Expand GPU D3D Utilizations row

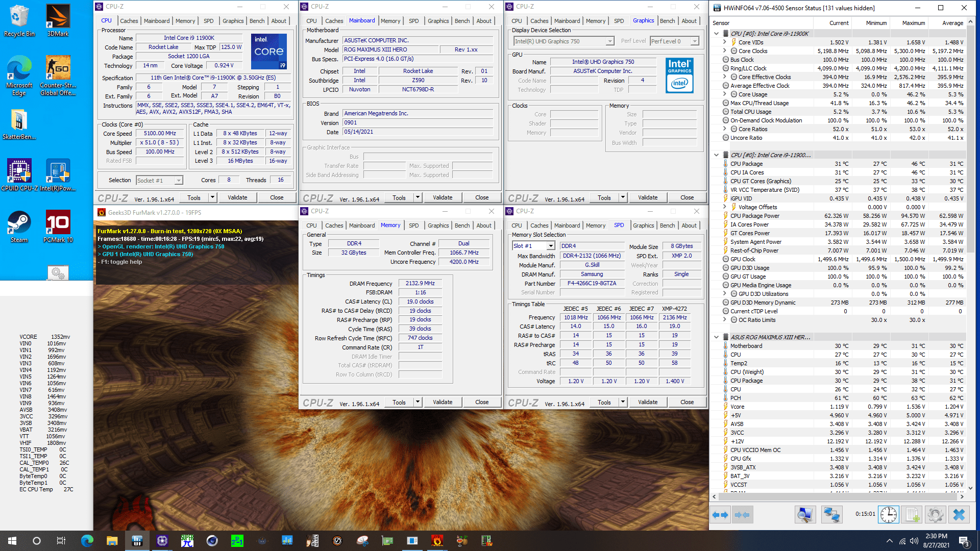725,294
